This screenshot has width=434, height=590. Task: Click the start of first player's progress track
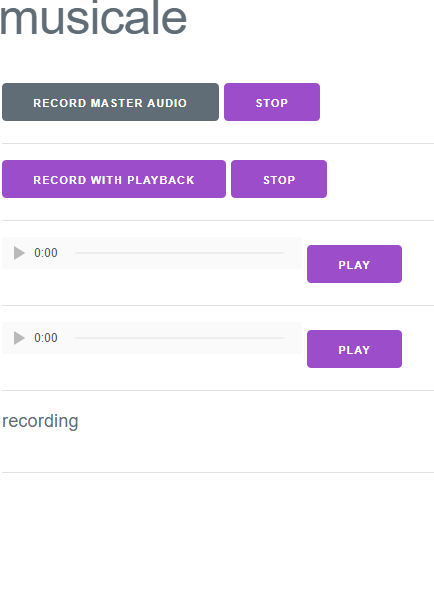(77, 253)
